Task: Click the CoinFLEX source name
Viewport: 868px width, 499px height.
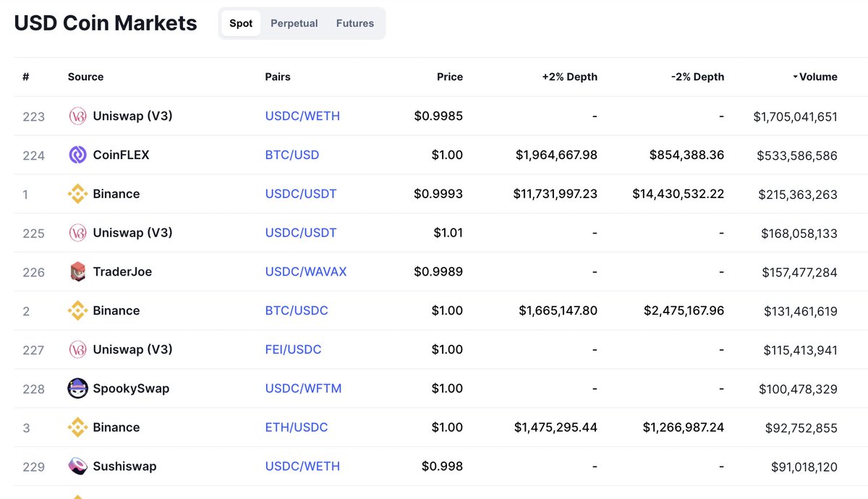Action: pyautogui.click(x=121, y=155)
